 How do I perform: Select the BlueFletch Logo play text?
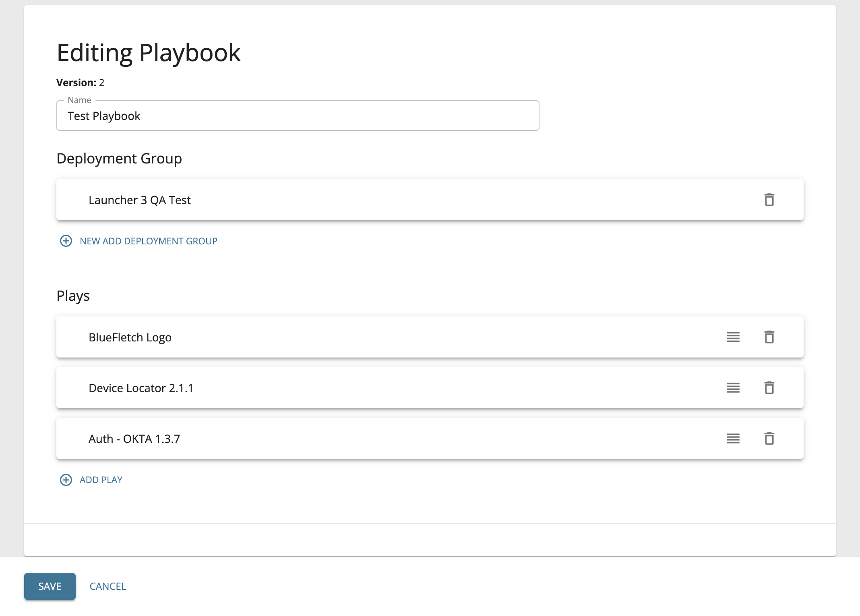[130, 337]
